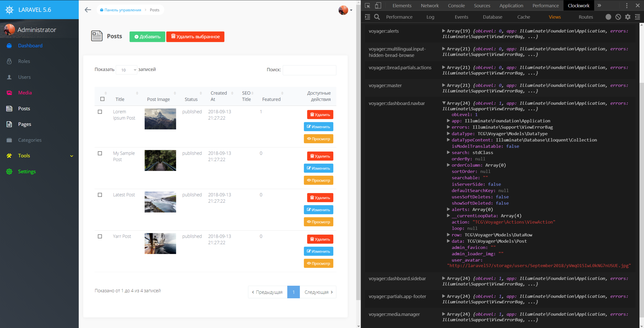Toggle Clockwork requests list sidebar icon
The height and width of the screenshot is (328, 644).
[368, 17]
